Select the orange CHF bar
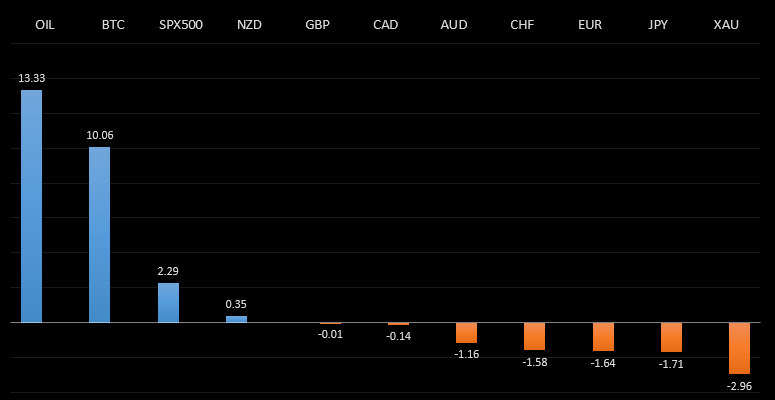775x400 pixels. click(x=535, y=336)
